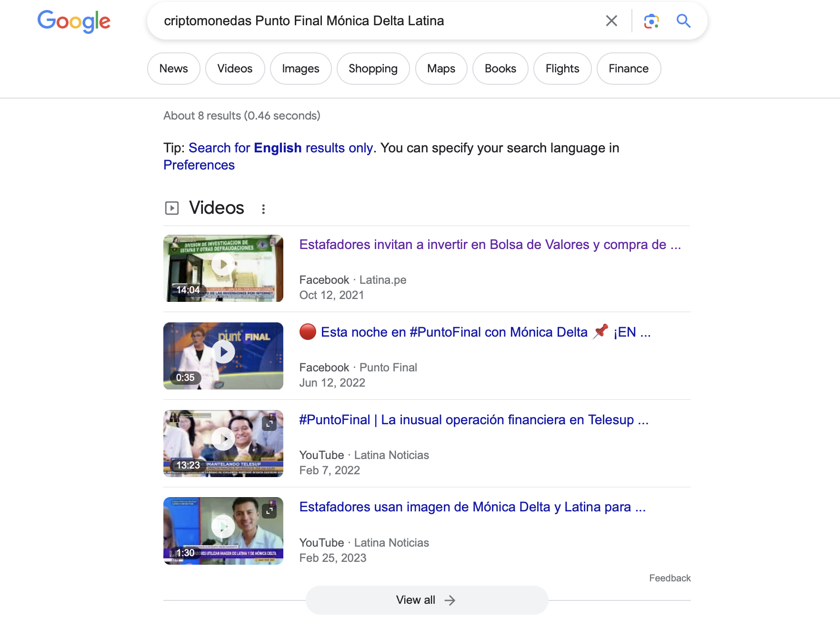This screenshot has height=639, width=840.
Task: Click the Videos section heading
Action: (x=217, y=208)
